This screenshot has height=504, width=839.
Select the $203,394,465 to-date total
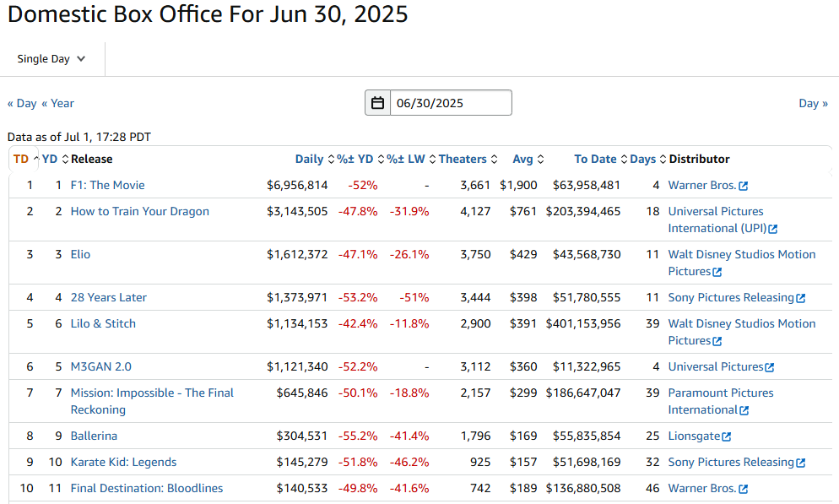pos(583,211)
